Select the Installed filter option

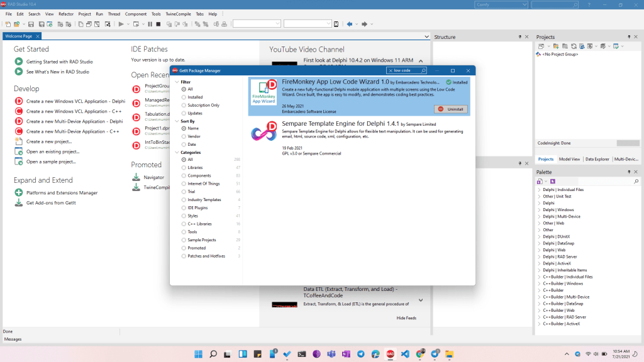(185, 97)
